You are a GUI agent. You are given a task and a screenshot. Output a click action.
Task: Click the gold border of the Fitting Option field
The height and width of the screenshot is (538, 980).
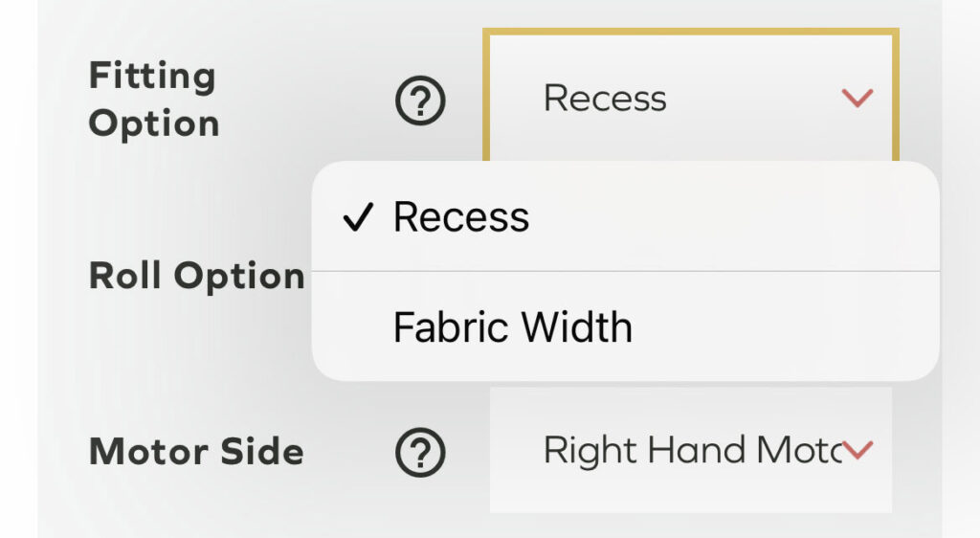[689, 34]
